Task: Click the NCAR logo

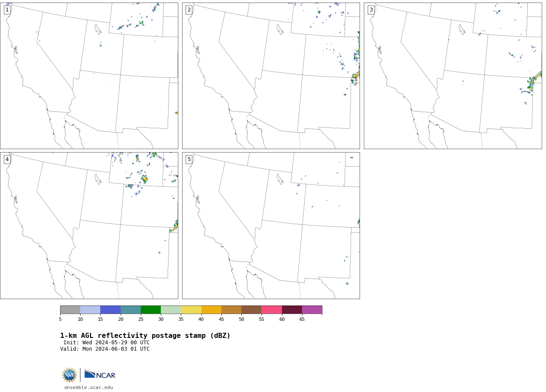Action: [100, 375]
